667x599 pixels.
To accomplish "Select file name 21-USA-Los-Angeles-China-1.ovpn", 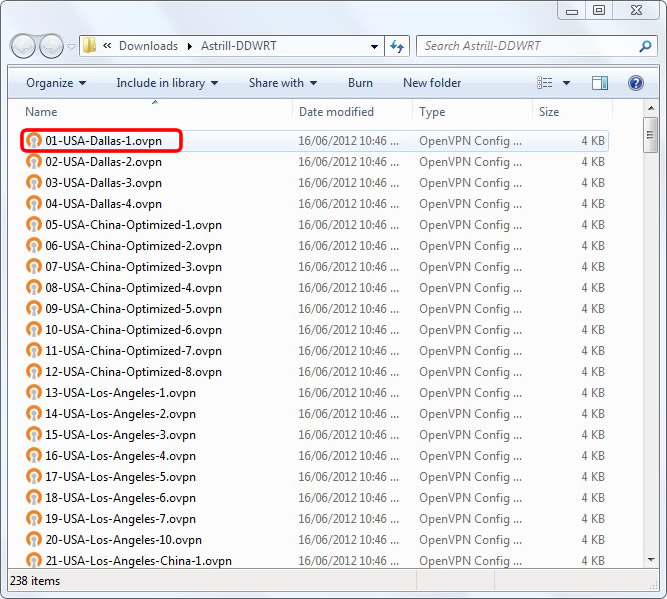I will coord(138,561).
